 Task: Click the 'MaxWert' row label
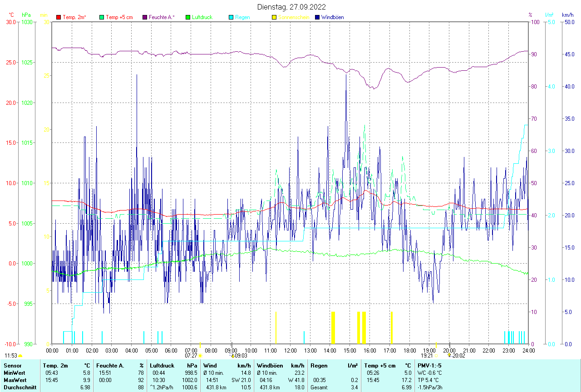tap(15, 380)
